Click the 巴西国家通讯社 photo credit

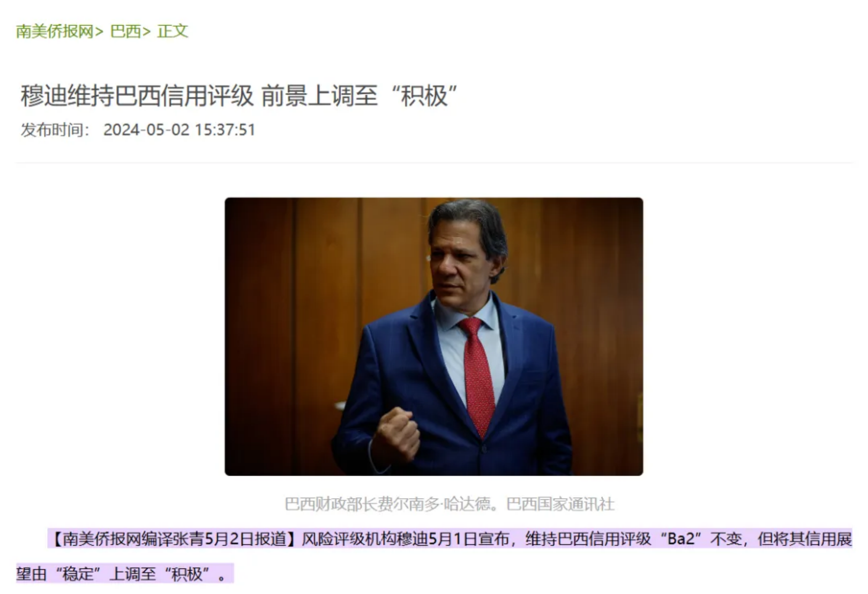coord(560,504)
